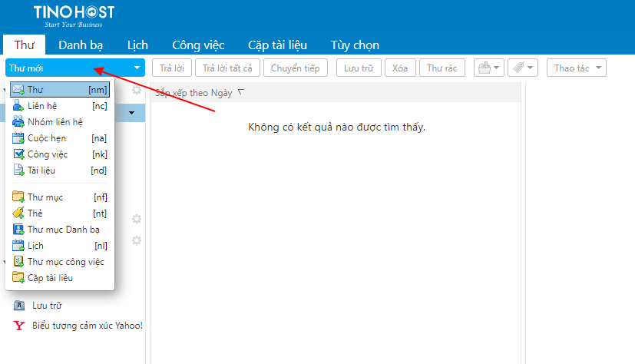This screenshot has height=364, width=635.
Task: Click the Trả lời reply button
Action: (172, 68)
